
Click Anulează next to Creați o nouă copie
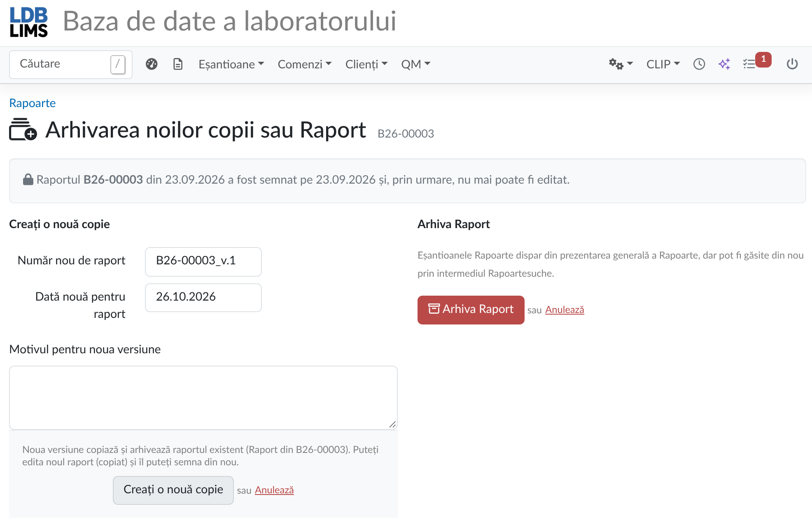coord(274,490)
